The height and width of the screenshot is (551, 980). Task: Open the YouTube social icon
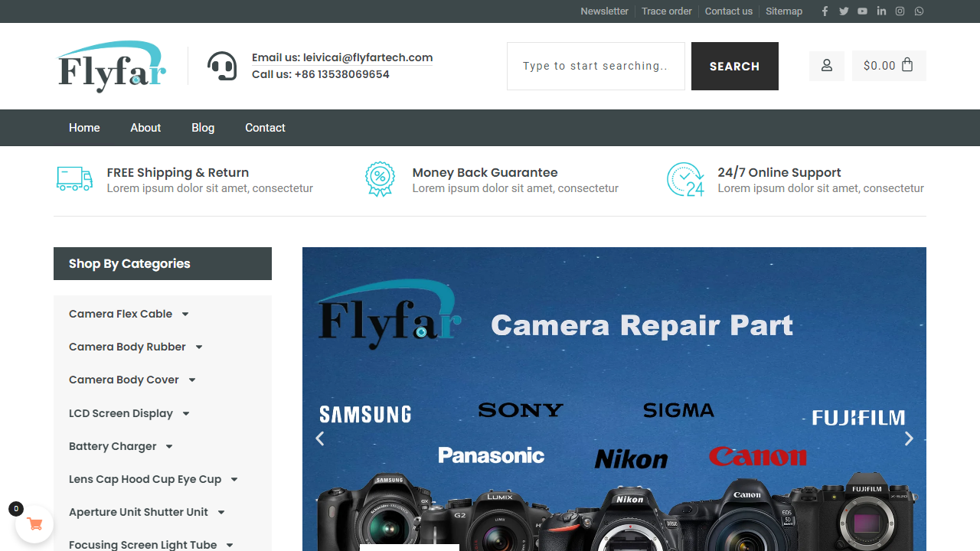863,11
